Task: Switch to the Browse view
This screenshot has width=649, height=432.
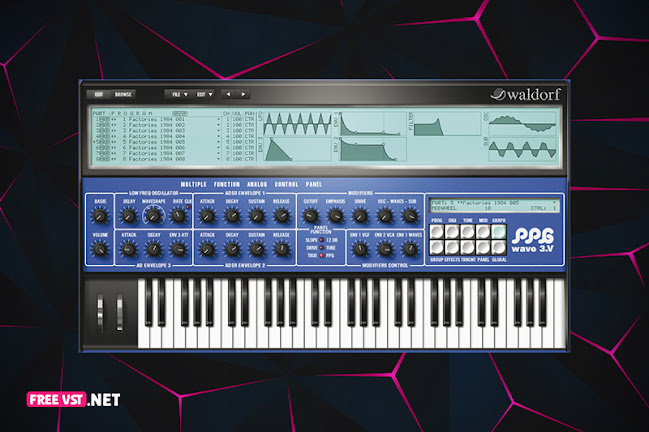Action: [x=123, y=94]
